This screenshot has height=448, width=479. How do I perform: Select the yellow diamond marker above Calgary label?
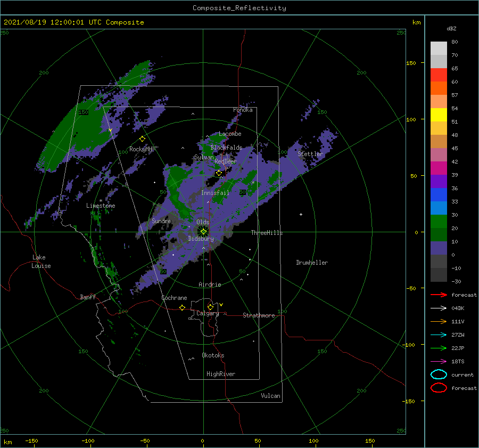click(x=210, y=307)
